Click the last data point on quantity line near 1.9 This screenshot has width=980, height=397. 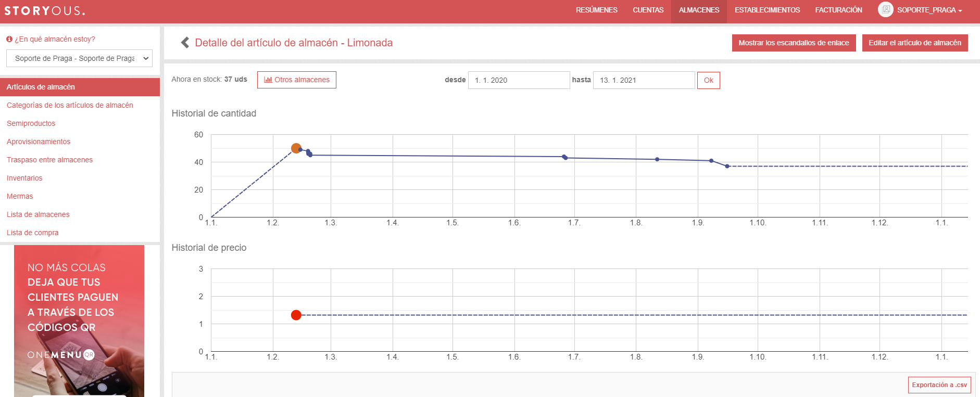[x=727, y=166]
